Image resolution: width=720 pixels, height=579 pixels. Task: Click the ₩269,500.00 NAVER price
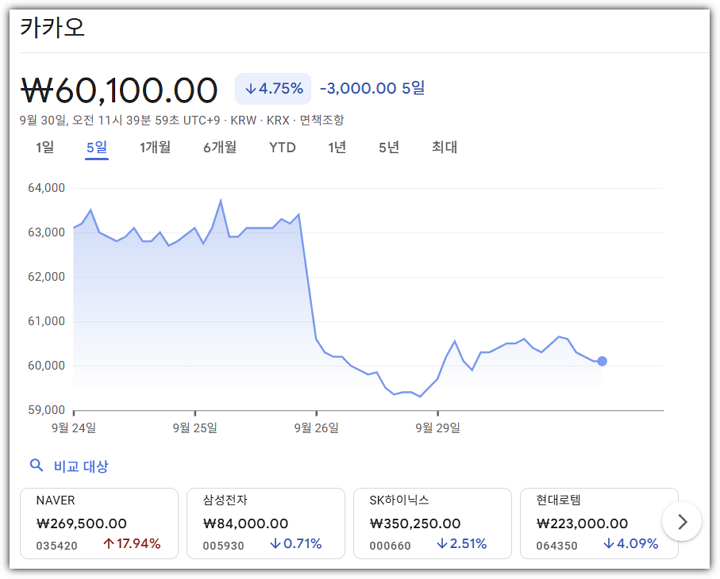81,523
